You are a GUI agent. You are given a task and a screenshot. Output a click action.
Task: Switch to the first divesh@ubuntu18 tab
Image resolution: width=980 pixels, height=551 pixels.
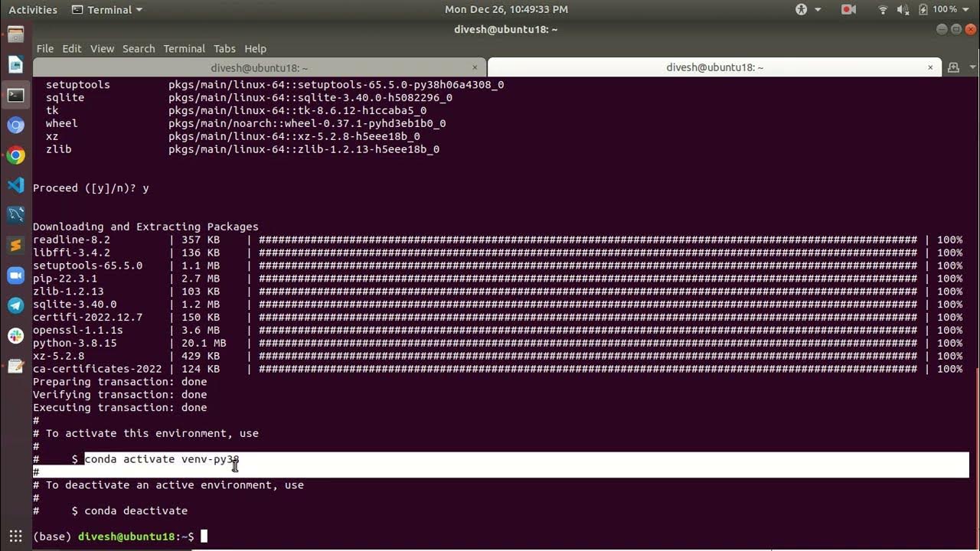[x=260, y=67]
